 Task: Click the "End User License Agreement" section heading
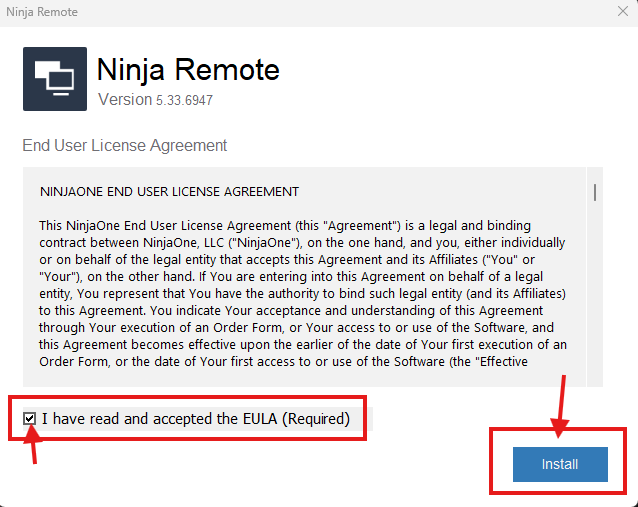click(x=125, y=146)
